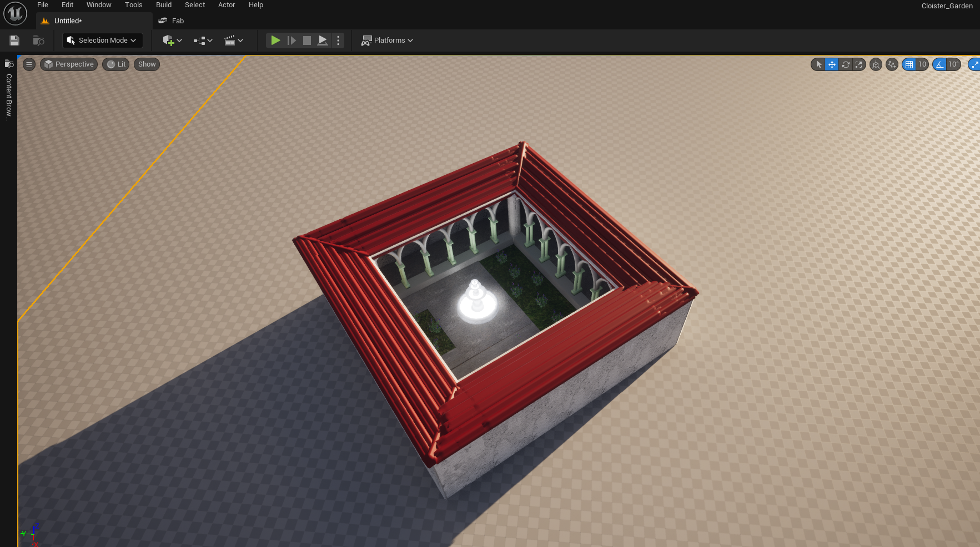Select the Rotate transform tool
This screenshot has width=980, height=547.
coord(845,64)
